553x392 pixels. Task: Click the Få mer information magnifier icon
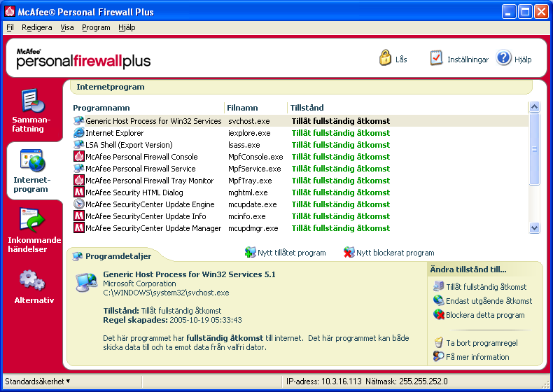click(438, 356)
